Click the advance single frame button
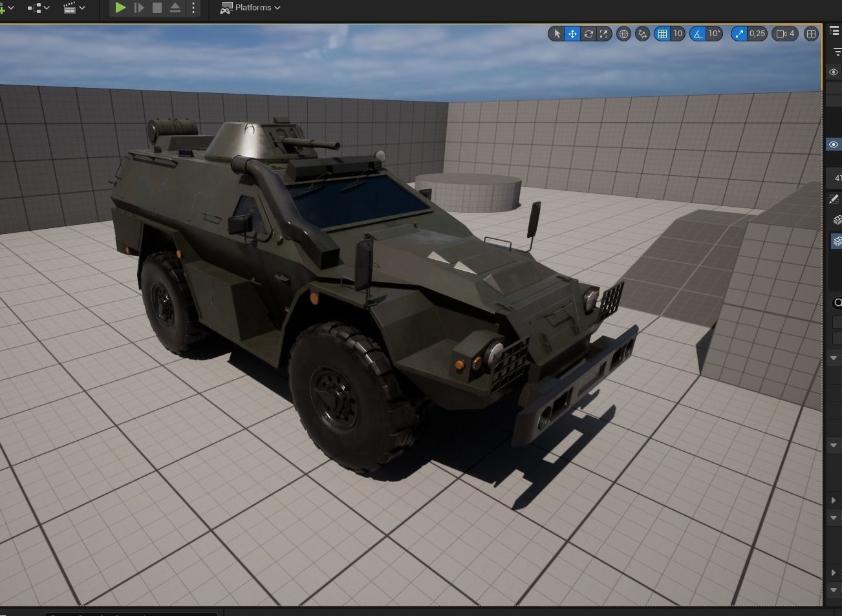Screen dimensions: 842x616 tap(139, 8)
